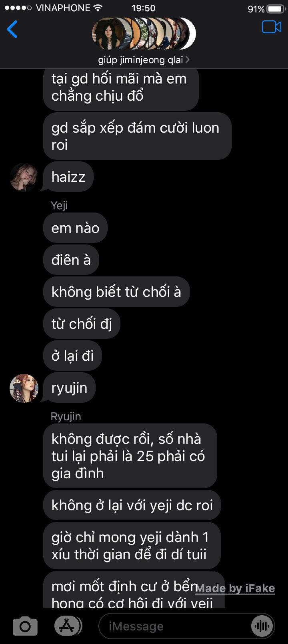The width and height of the screenshot is (288, 644).
Task: Open the App Store apps icon
Action: click(x=68, y=626)
